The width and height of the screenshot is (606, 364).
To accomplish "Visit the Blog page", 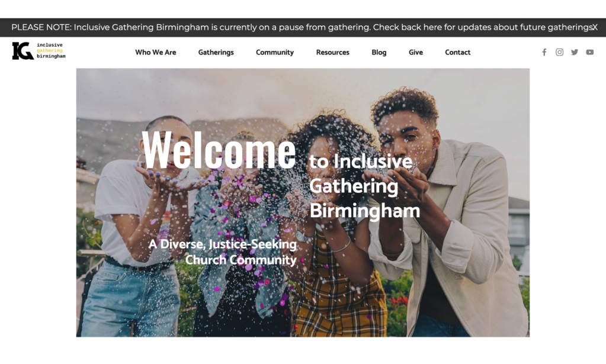I will pos(379,52).
